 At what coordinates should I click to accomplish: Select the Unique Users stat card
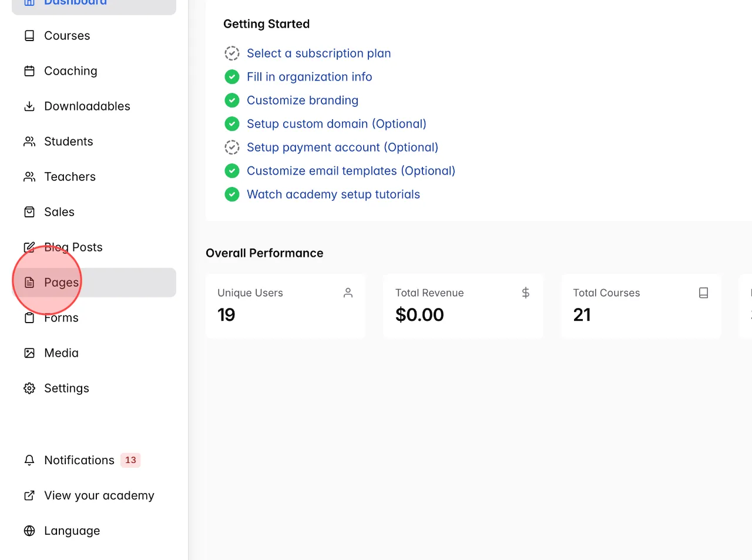pyautogui.click(x=286, y=306)
